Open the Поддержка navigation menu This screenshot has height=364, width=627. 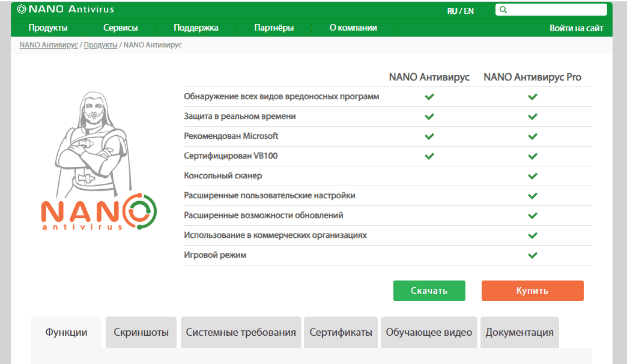[x=196, y=28]
